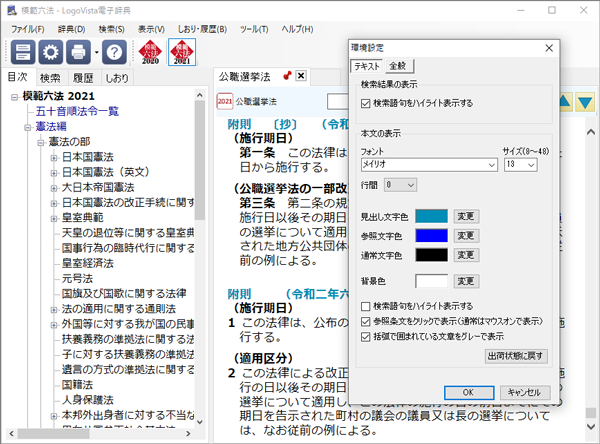Open the ツール(T) menu
This screenshot has width=600, height=444.
[254, 29]
